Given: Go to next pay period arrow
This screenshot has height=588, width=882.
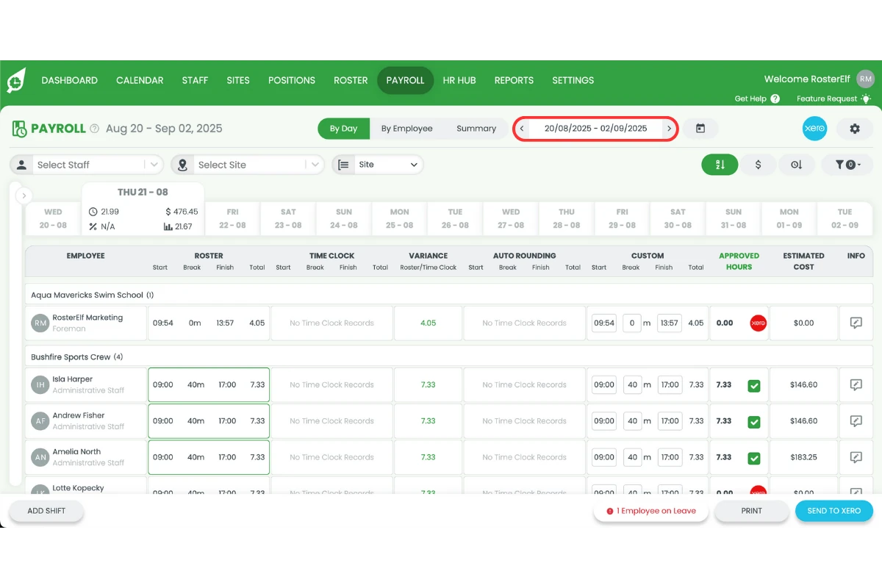Looking at the screenshot, I should point(669,129).
